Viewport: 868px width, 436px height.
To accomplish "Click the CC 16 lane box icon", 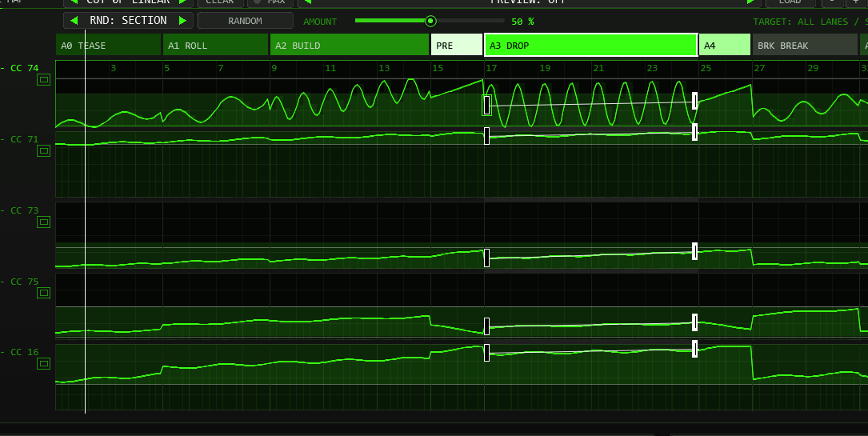I will (x=44, y=363).
